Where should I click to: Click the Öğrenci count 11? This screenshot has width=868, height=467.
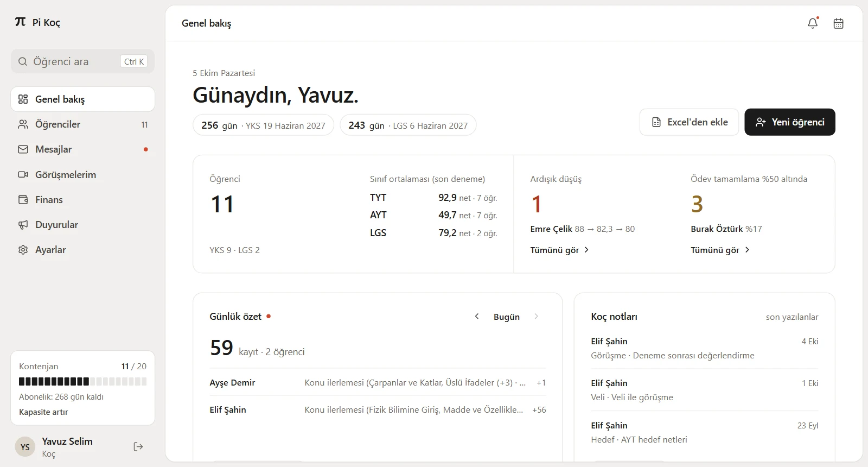[222, 204]
